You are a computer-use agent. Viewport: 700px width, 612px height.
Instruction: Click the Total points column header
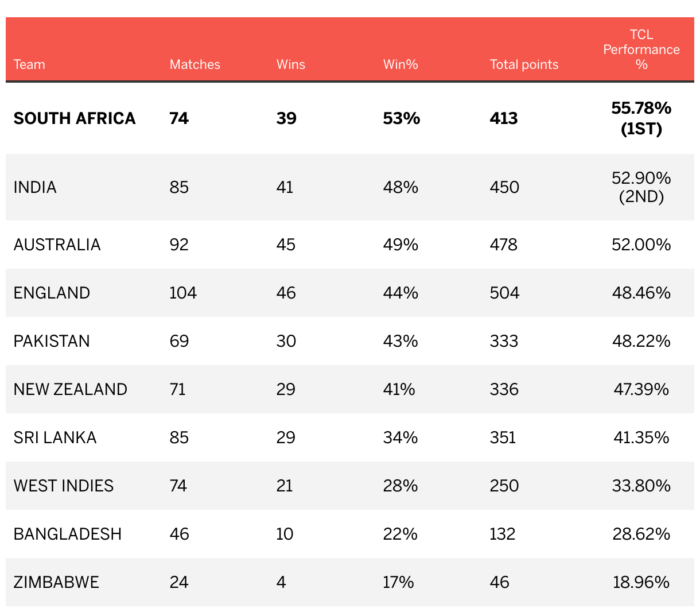point(524,64)
